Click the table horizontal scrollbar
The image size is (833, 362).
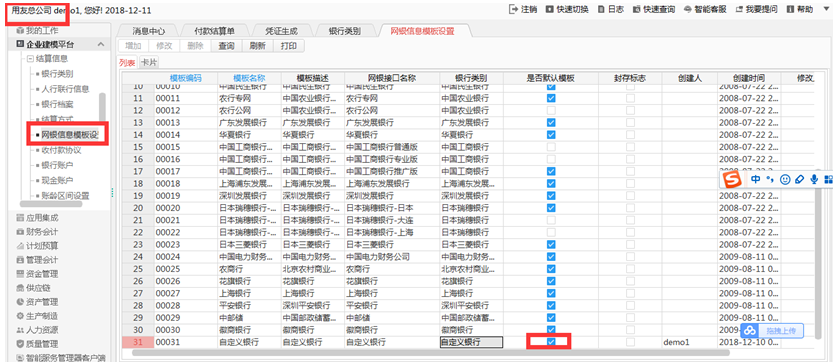point(430,352)
